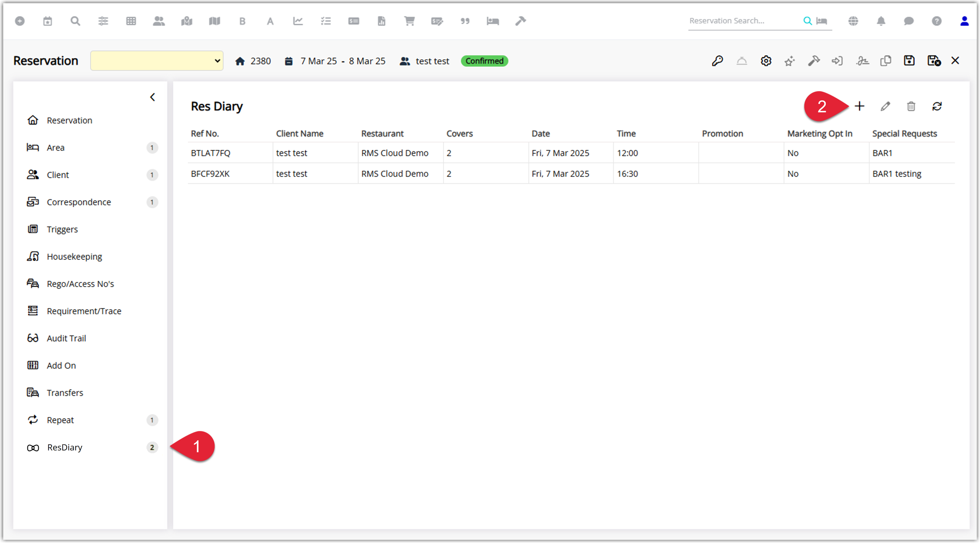Focus the Reservation Search field

[x=744, y=21]
